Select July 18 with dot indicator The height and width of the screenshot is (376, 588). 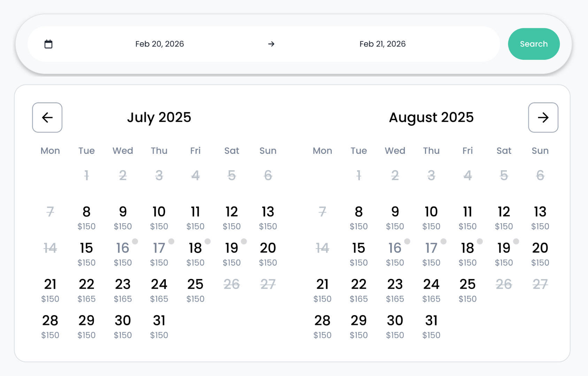pos(195,254)
